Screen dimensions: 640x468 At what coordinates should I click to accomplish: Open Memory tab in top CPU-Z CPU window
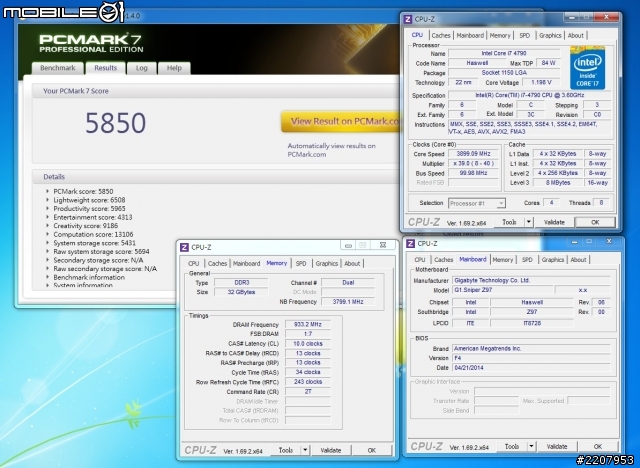click(x=500, y=35)
